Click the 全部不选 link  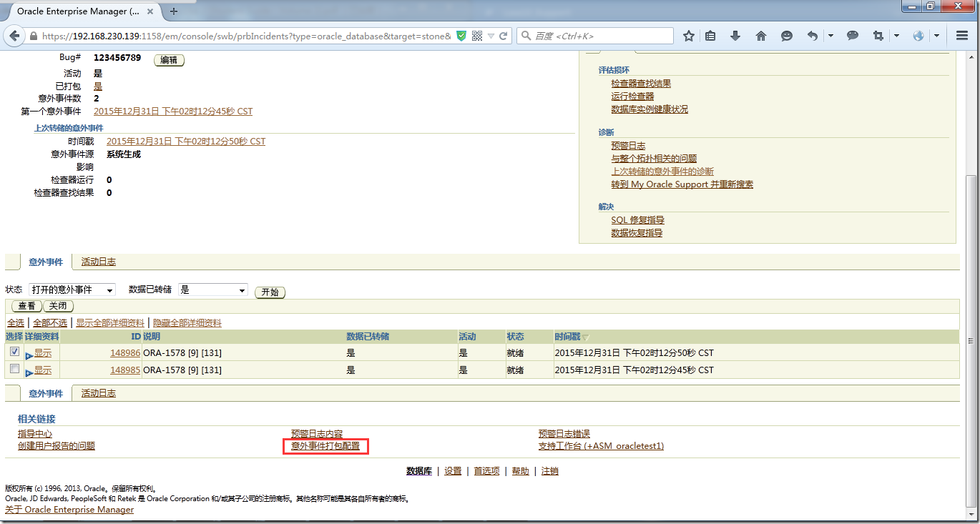(x=50, y=323)
